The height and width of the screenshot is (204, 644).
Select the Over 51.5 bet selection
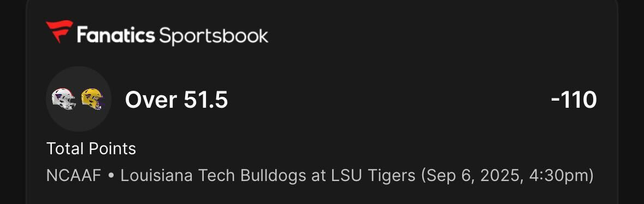(x=176, y=100)
